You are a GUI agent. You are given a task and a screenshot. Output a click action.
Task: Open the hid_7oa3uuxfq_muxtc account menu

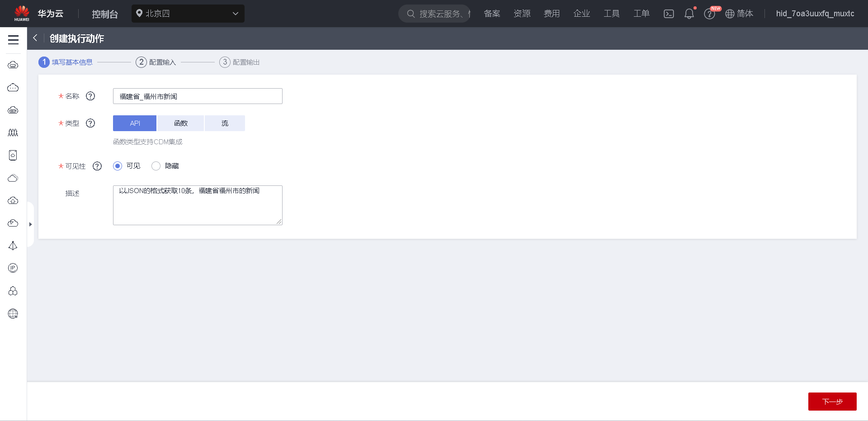click(815, 14)
